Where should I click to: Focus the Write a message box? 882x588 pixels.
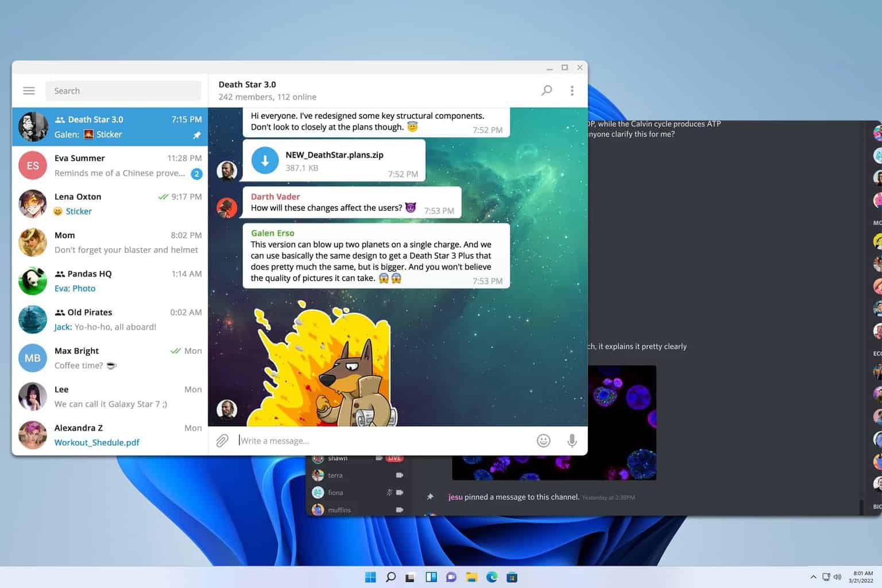pyautogui.click(x=384, y=440)
